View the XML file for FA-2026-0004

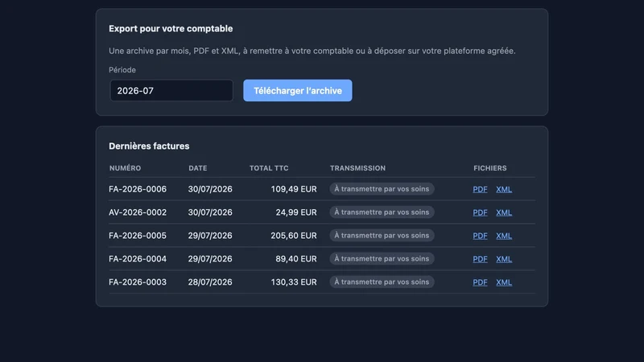504,259
